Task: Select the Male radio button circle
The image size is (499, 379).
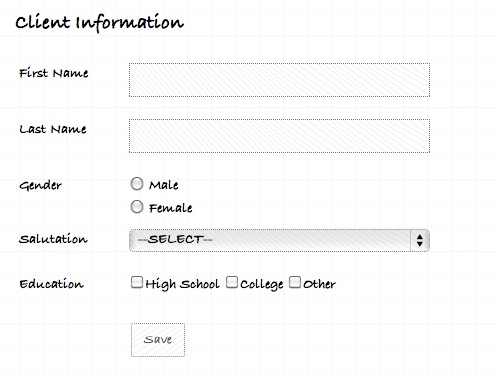Action: pos(137,184)
